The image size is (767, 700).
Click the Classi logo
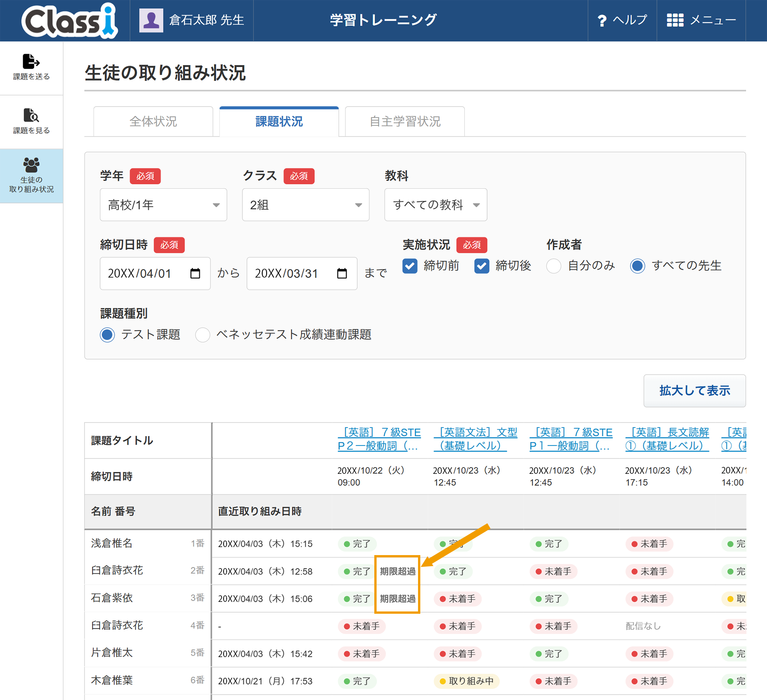tap(69, 21)
